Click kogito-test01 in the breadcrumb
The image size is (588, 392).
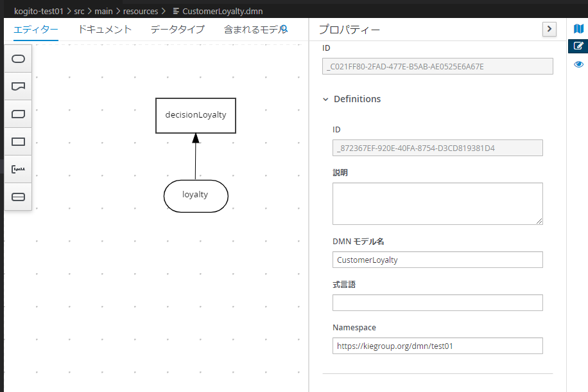(x=39, y=12)
